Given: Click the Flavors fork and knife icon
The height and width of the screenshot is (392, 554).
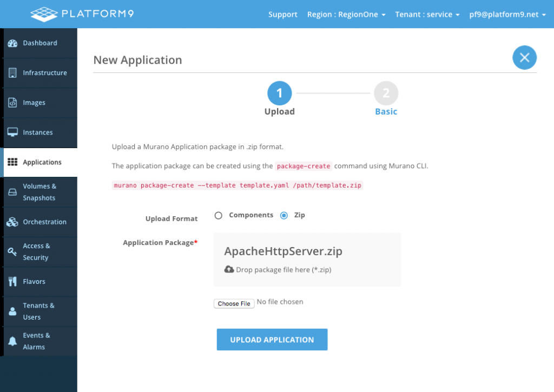Looking at the screenshot, I should [13, 282].
